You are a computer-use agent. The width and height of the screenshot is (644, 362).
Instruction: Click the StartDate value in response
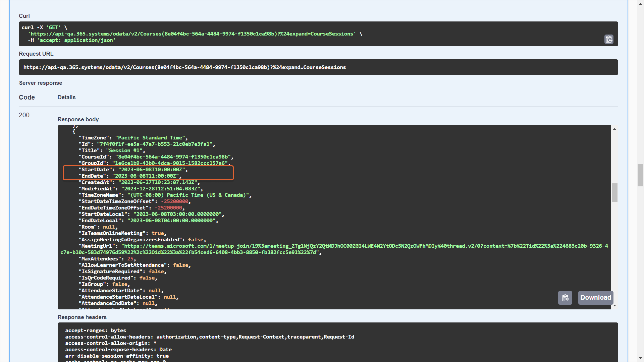[151, 170]
